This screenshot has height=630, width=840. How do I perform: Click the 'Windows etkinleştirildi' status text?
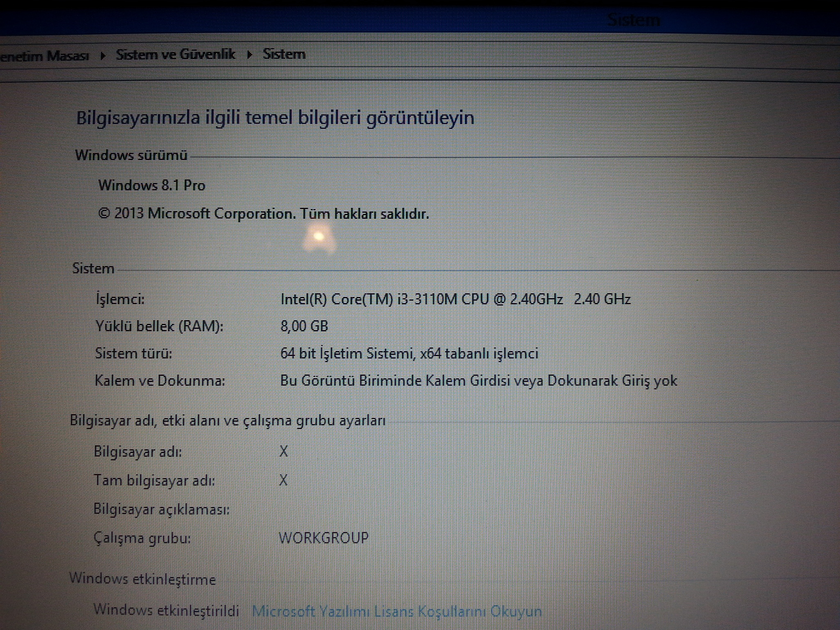point(166,610)
